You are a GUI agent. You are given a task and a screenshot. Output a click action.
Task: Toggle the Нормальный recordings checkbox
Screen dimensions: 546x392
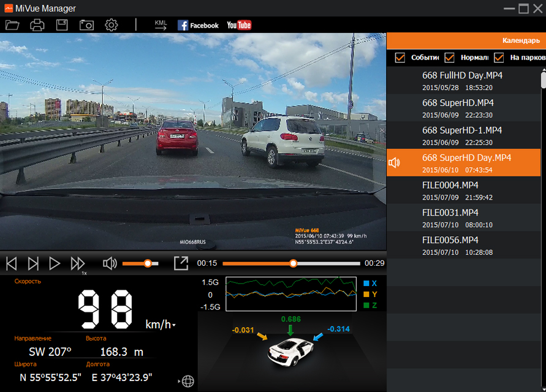pos(449,58)
